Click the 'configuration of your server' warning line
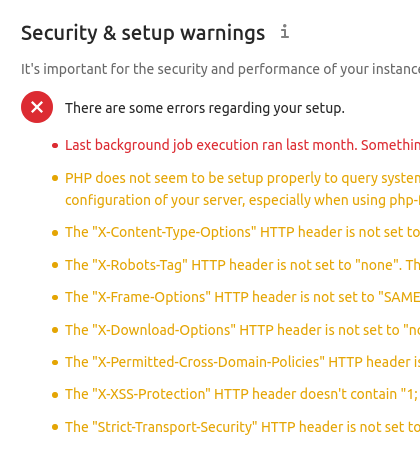 click(242, 200)
